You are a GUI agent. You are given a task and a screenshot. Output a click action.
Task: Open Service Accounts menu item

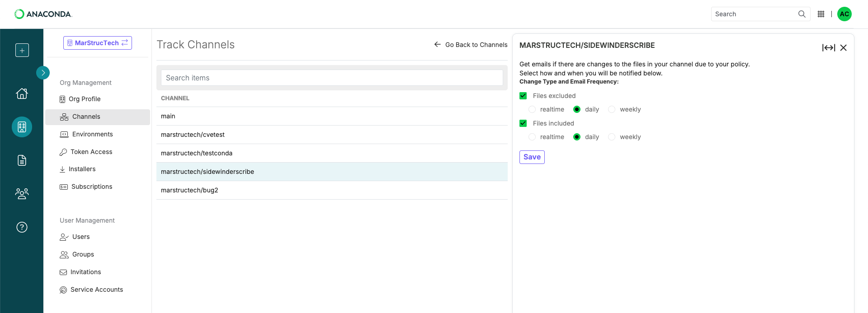click(98, 290)
